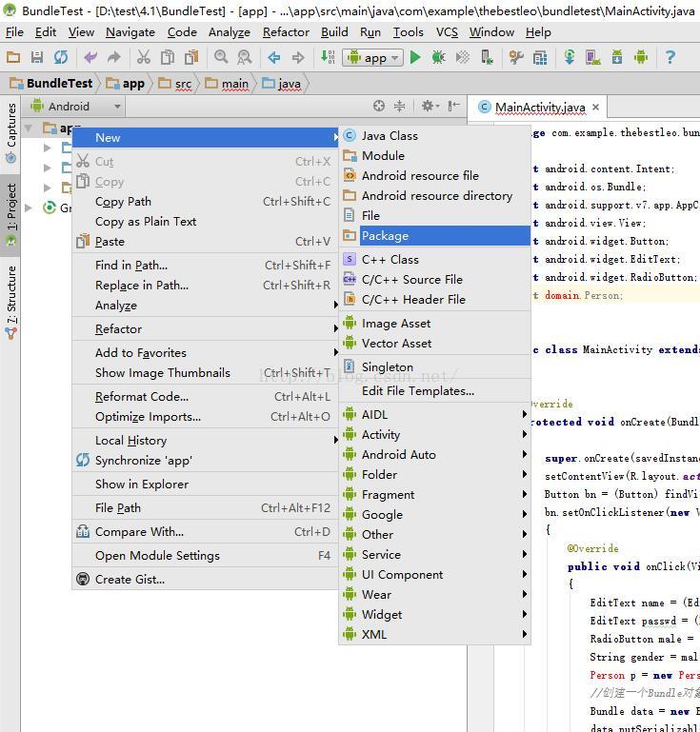Click the Save All toolbar icon
Image resolution: width=700 pixels, height=732 pixels.
click(x=37, y=57)
